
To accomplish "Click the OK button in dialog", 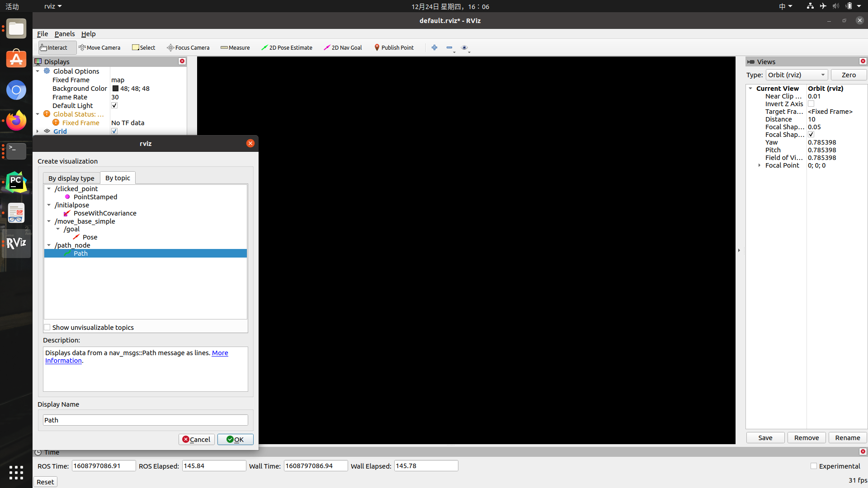I will [235, 439].
